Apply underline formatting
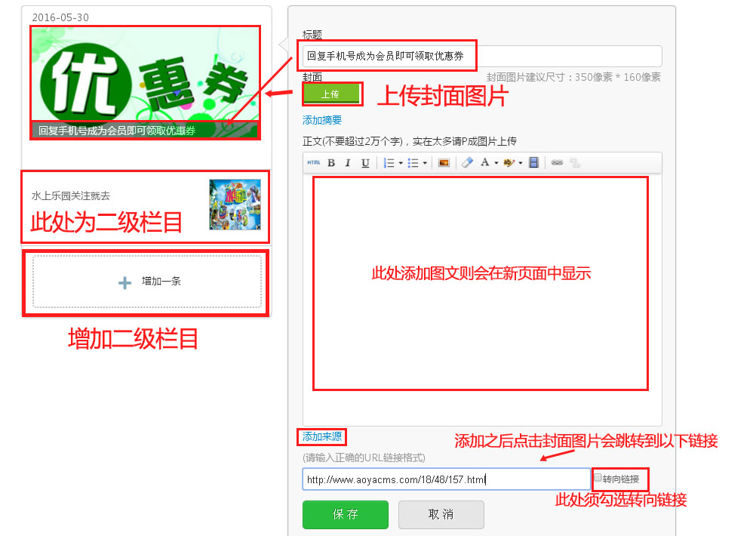The height and width of the screenshot is (536, 756). (x=365, y=163)
